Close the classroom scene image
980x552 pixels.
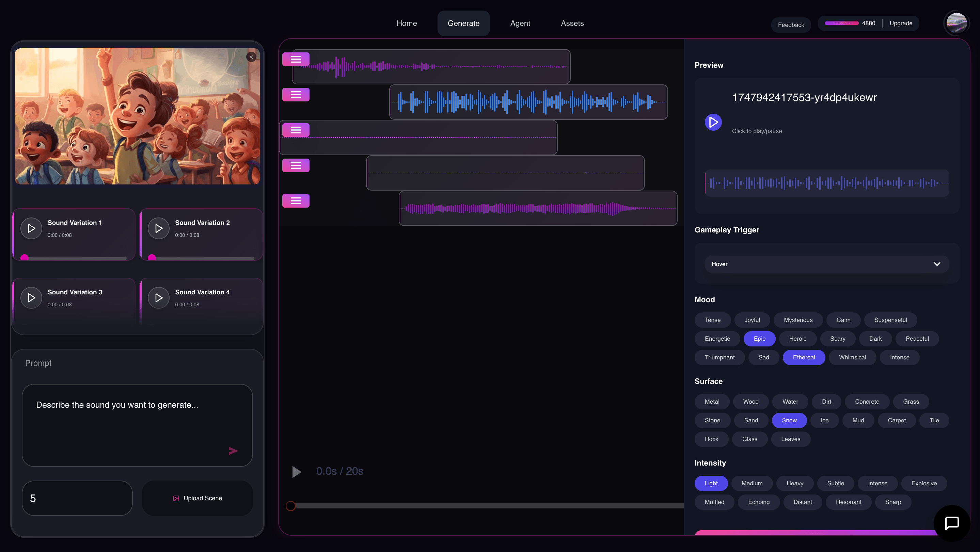(251, 56)
